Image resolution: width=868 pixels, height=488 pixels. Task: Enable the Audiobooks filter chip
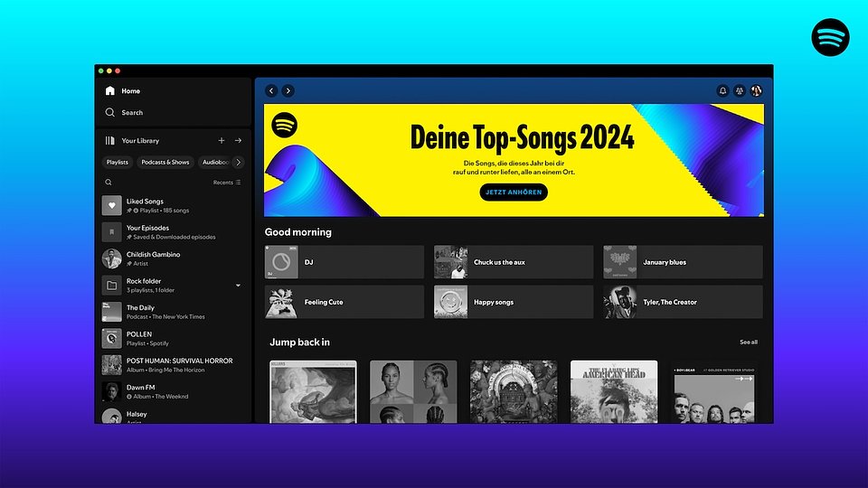click(215, 163)
